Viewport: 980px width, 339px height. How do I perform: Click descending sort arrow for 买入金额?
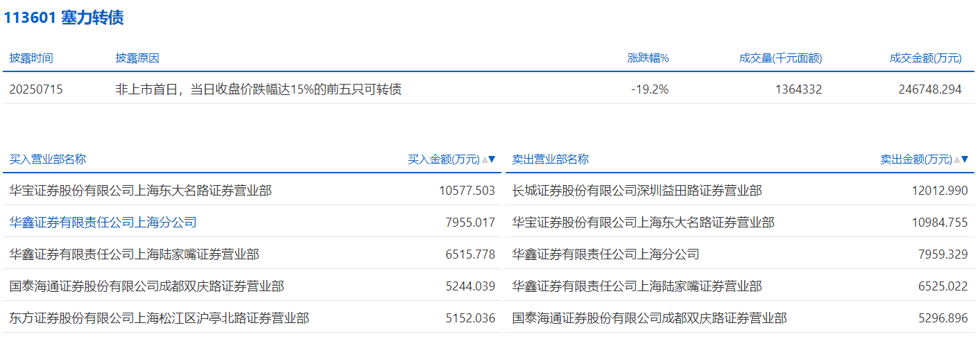tap(492, 159)
